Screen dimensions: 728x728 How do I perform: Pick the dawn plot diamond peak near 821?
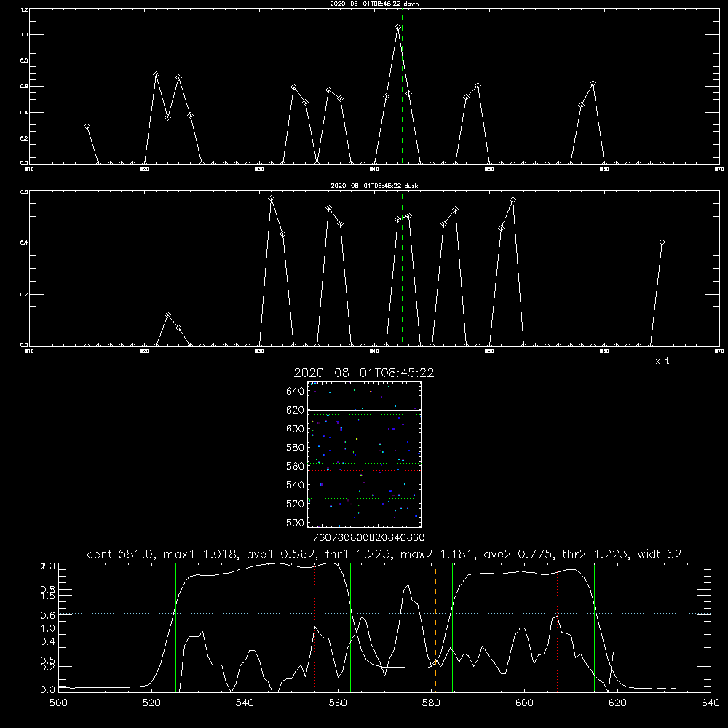[157, 75]
